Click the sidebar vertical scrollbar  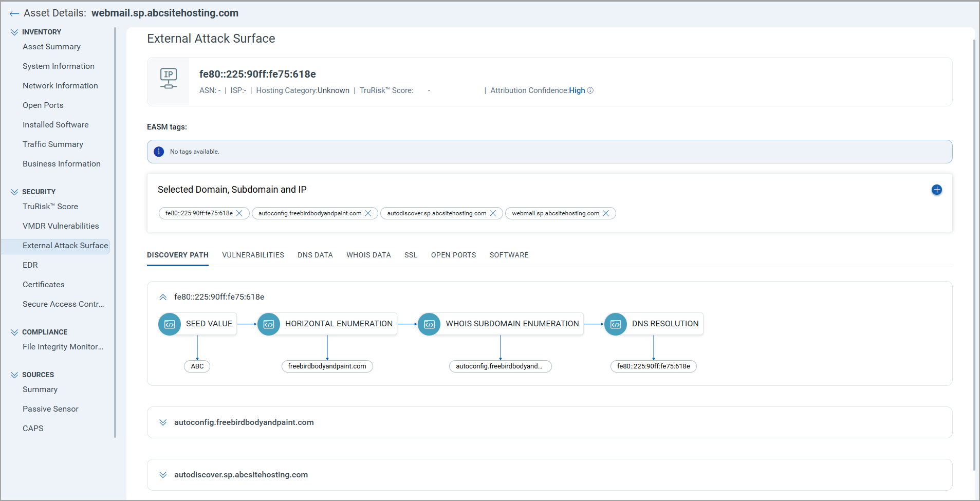115,232
